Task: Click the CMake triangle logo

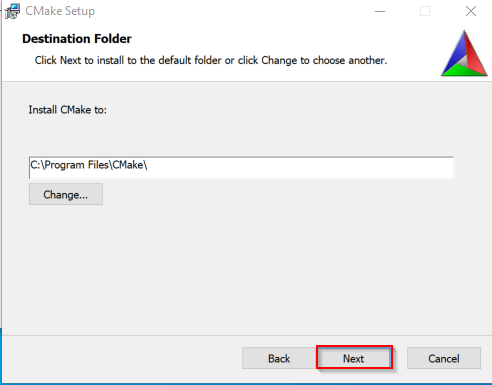Action: pos(464,54)
